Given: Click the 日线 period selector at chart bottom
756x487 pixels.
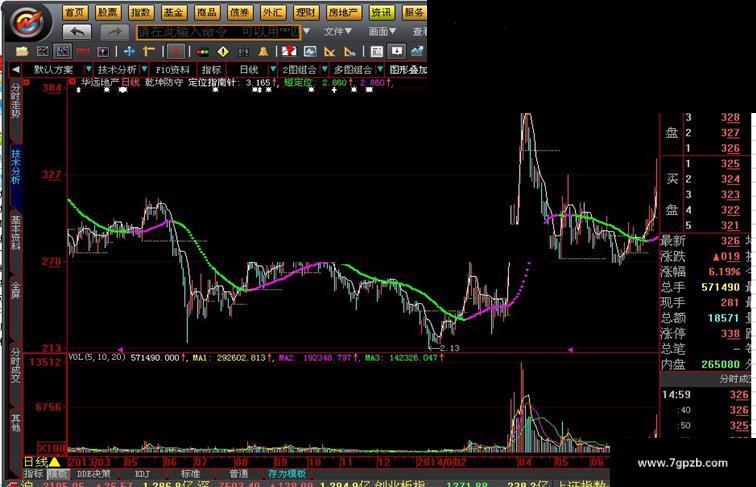Looking at the screenshot, I should (42, 462).
